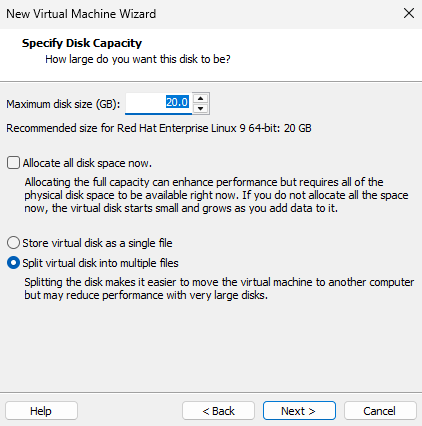422x426 pixels.
Task: Cancel the virtual machine wizard
Action: pos(380,411)
